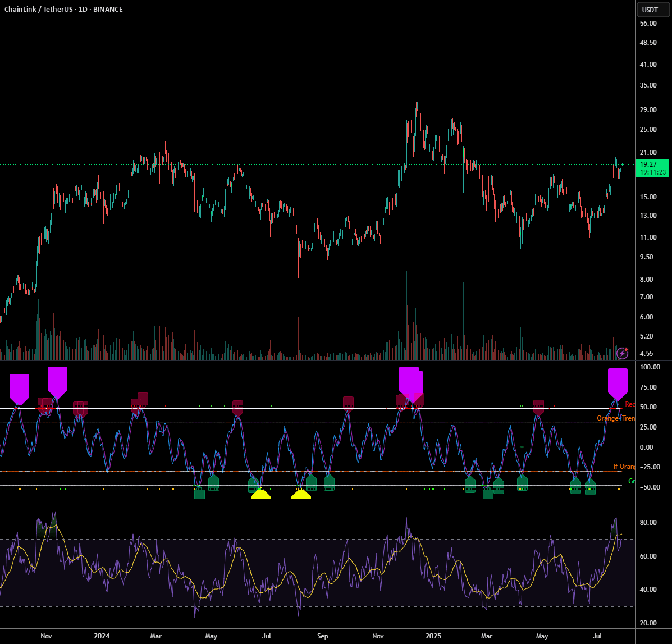672x644 pixels.
Task: Click the 0.00 oscillator scale label
Action: click(x=646, y=447)
